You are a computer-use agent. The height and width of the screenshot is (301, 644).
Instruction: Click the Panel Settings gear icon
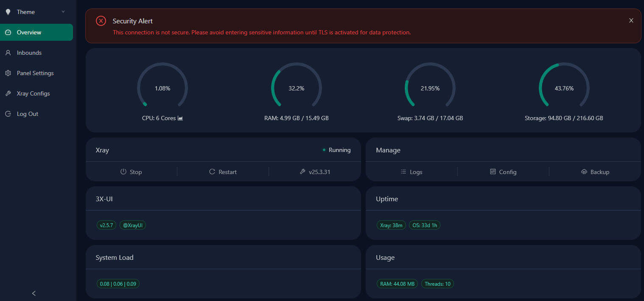(8, 73)
